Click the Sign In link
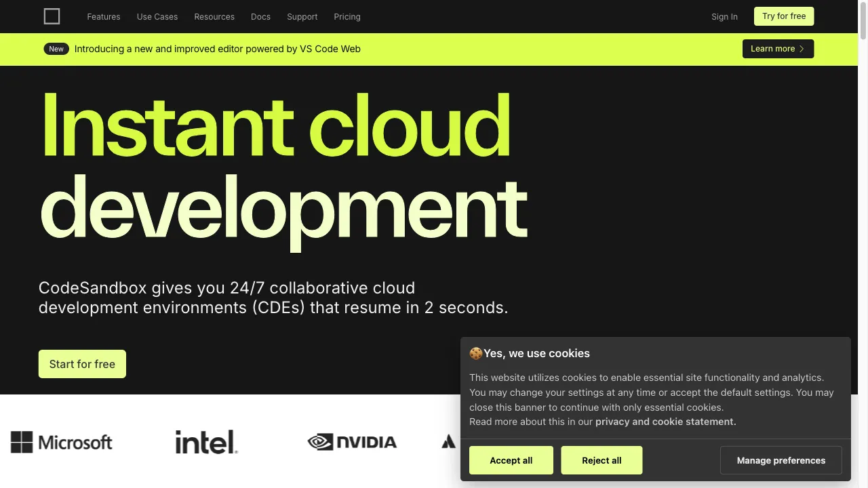868x488 pixels. (x=724, y=17)
